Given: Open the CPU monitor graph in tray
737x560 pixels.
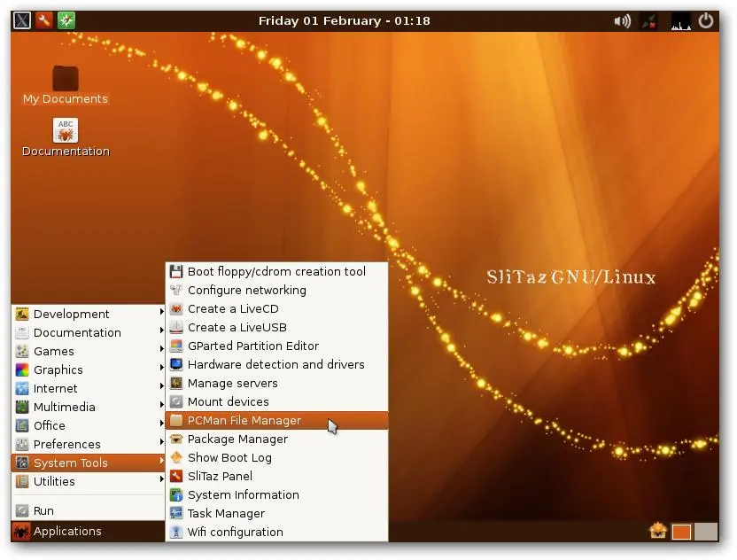Looking at the screenshot, I should (x=680, y=21).
